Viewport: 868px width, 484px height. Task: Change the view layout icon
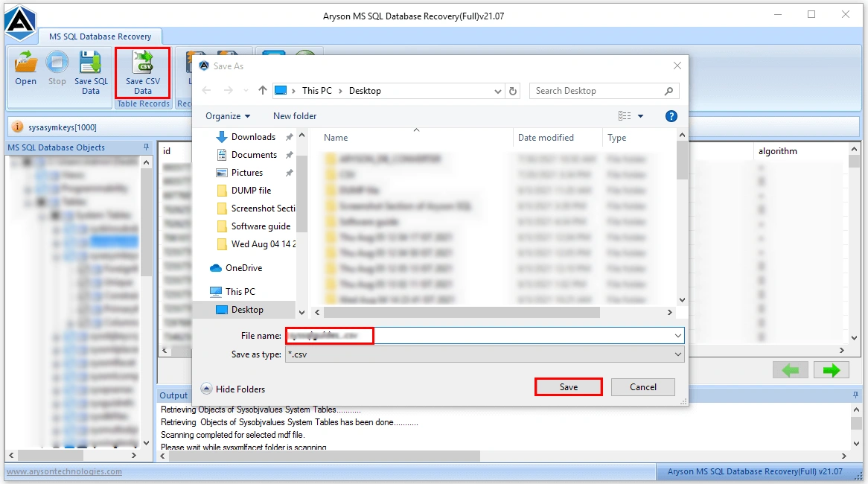coord(625,115)
